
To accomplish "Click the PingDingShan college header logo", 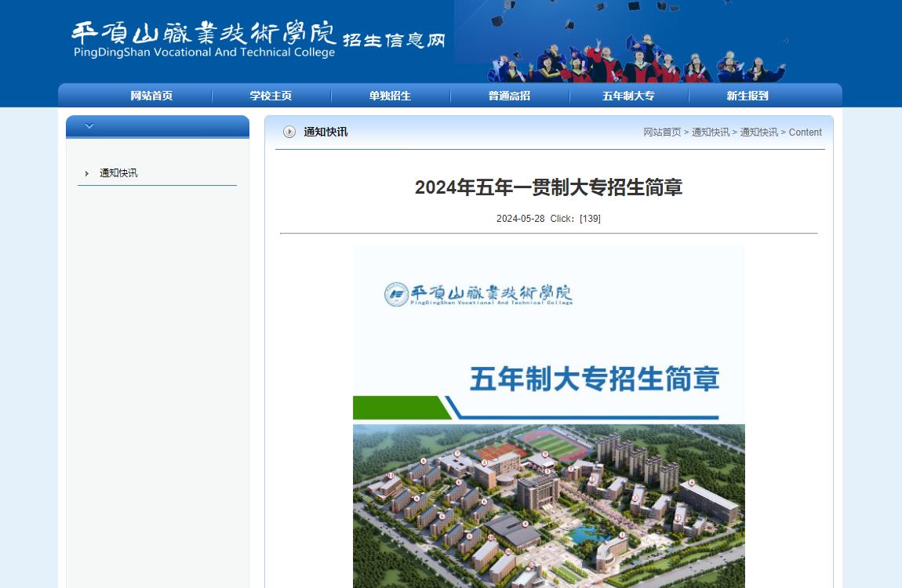I will click(x=204, y=39).
